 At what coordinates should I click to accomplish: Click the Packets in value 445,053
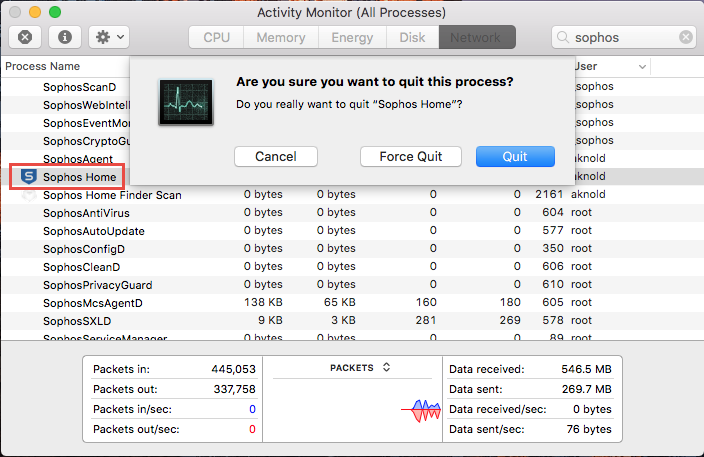click(x=233, y=369)
